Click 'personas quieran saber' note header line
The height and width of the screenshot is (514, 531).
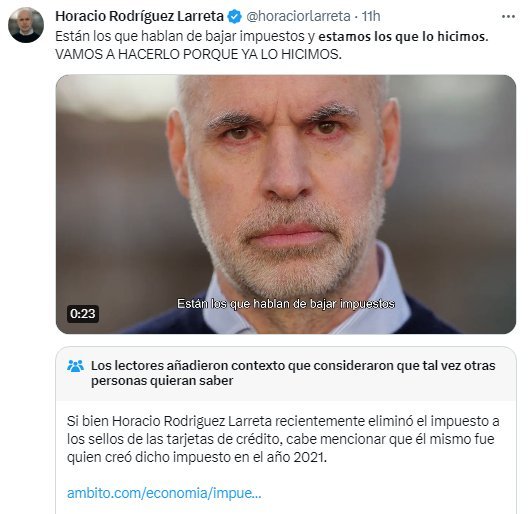[x=162, y=381]
